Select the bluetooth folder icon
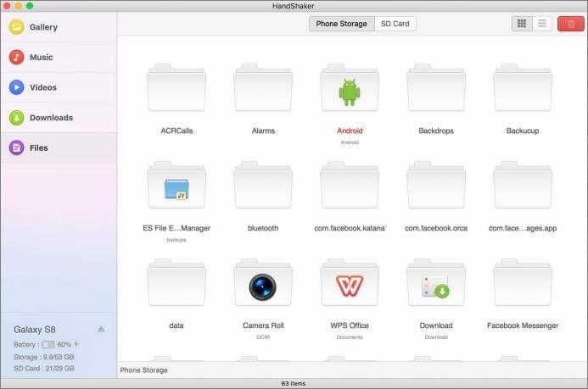This screenshot has height=389, width=588. click(263, 186)
